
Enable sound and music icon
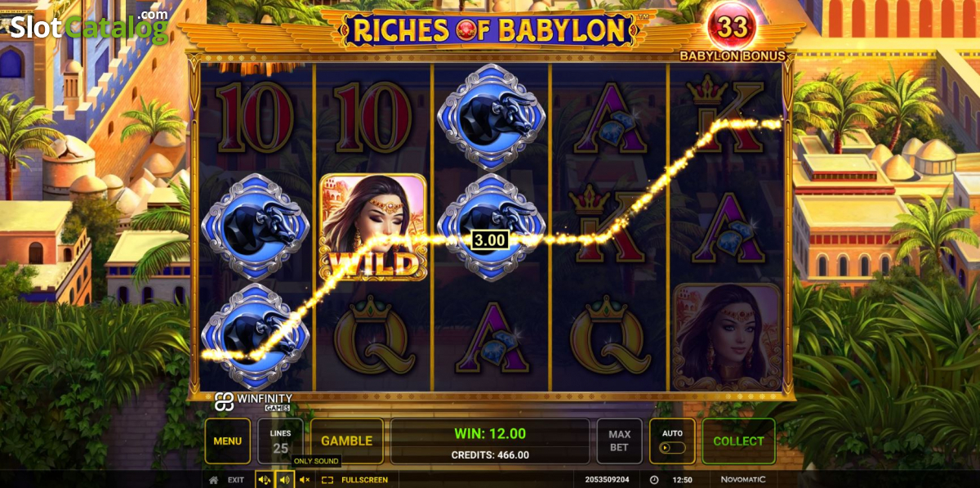click(265, 480)
